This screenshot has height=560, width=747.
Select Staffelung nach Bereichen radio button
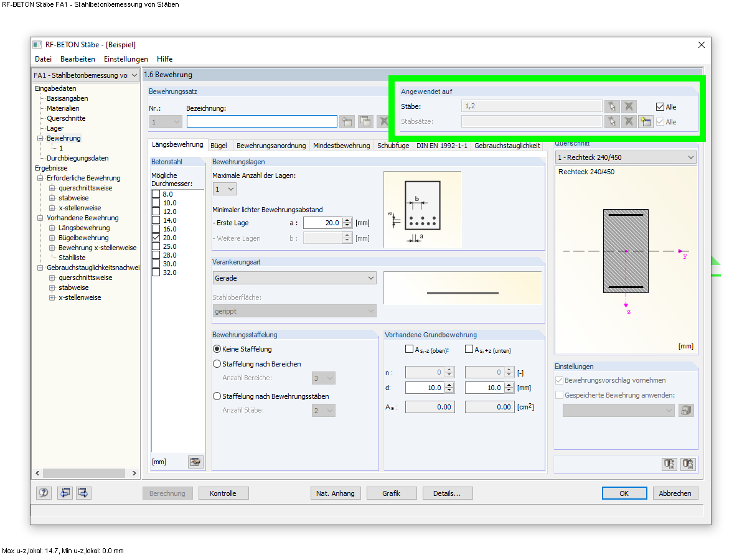(217, 364)
